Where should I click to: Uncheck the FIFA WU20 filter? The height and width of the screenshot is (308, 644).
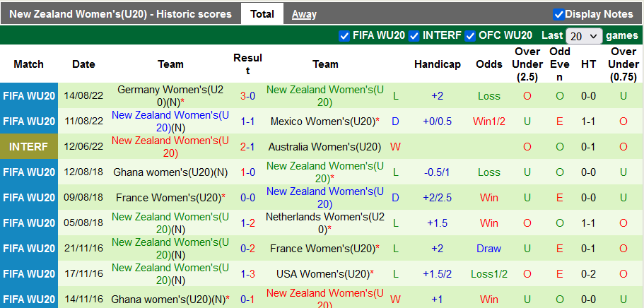point(344,35)
